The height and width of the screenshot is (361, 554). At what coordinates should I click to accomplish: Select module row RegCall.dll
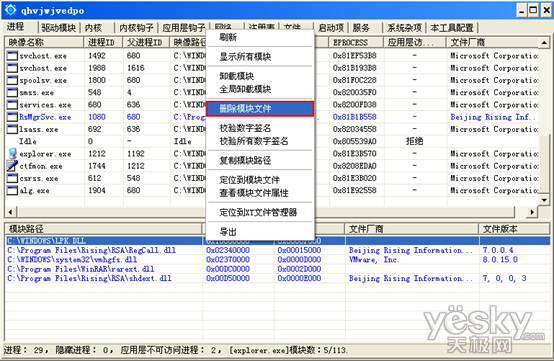pos(278,250)
